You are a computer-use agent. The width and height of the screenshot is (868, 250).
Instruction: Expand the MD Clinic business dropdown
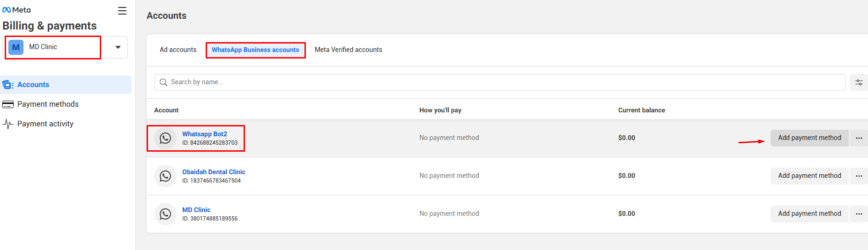[118, 47]
